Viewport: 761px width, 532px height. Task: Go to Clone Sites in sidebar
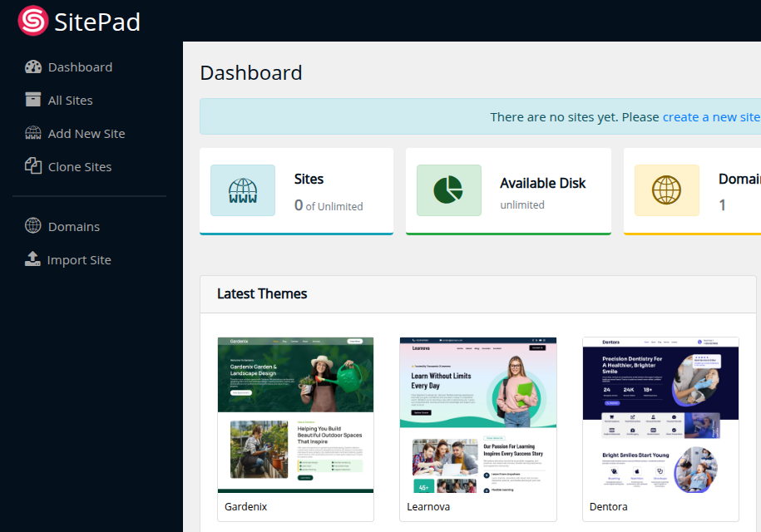(x=80, y=167)
